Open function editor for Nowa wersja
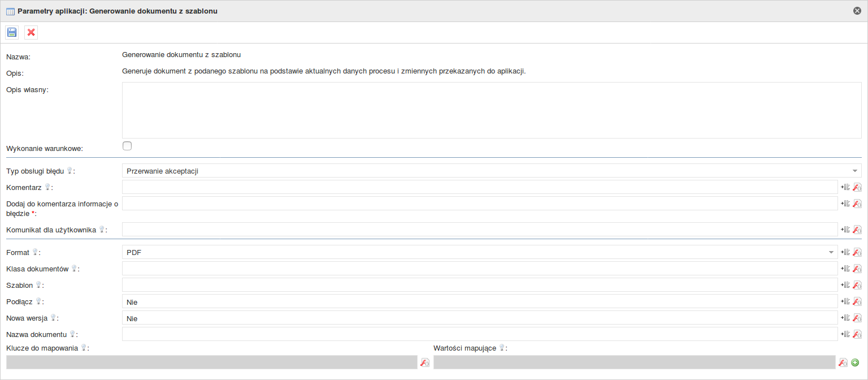The image size is (868, 380). (857, 318)
